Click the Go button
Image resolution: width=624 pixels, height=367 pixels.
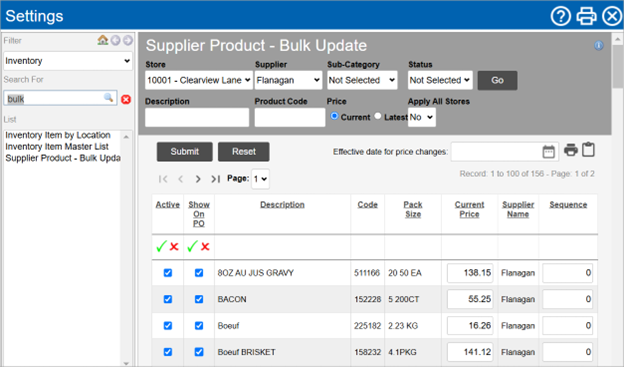click(497, 80)
